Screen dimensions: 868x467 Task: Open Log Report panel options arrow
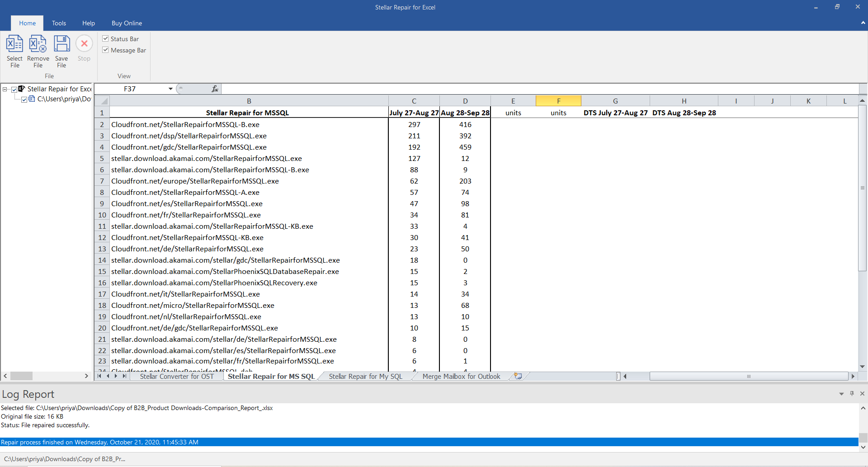841,394
